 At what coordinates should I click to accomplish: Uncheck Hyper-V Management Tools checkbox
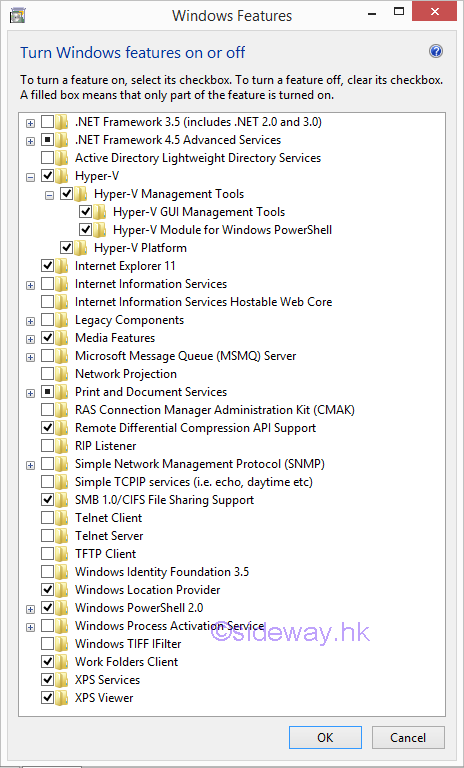pyautogui.click(x=67, y=193)
